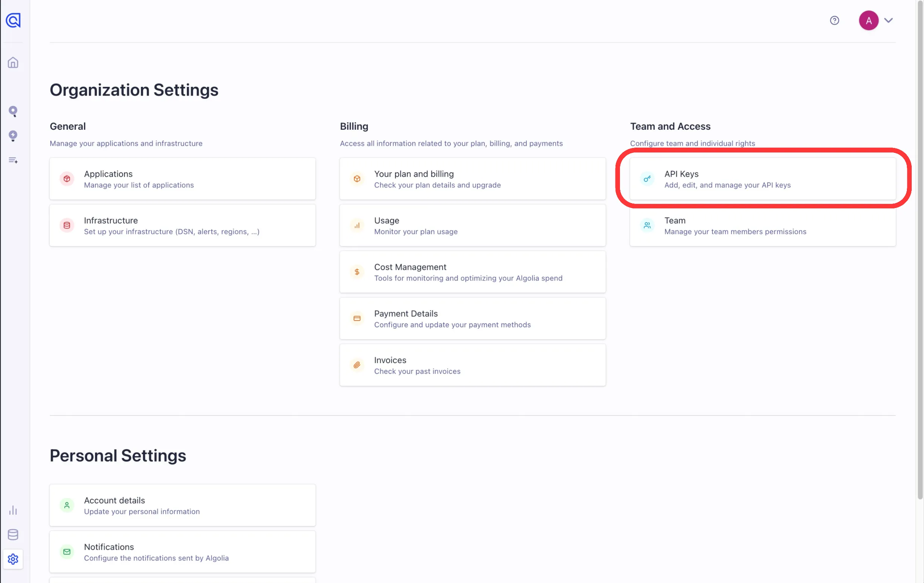Click 'Configure and update your payment methods'
Screen dimensions: 924x583
tap(452, 325)
